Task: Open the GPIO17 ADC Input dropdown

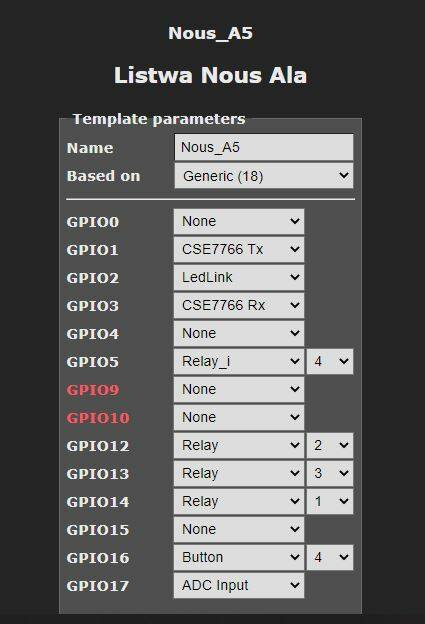Action: click(239, 585)
